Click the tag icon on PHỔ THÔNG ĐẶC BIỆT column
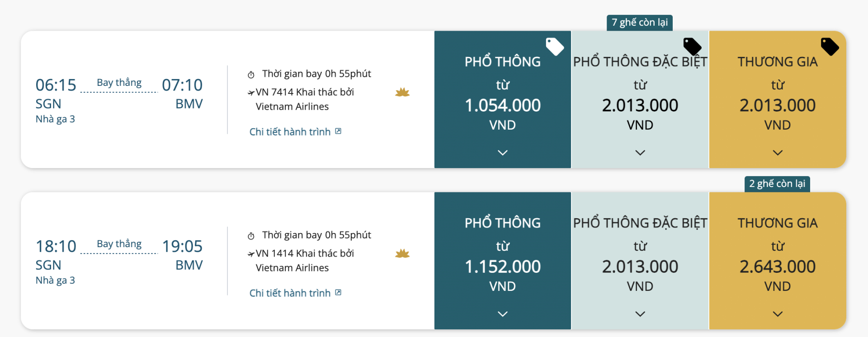 [x=692, y=47]
